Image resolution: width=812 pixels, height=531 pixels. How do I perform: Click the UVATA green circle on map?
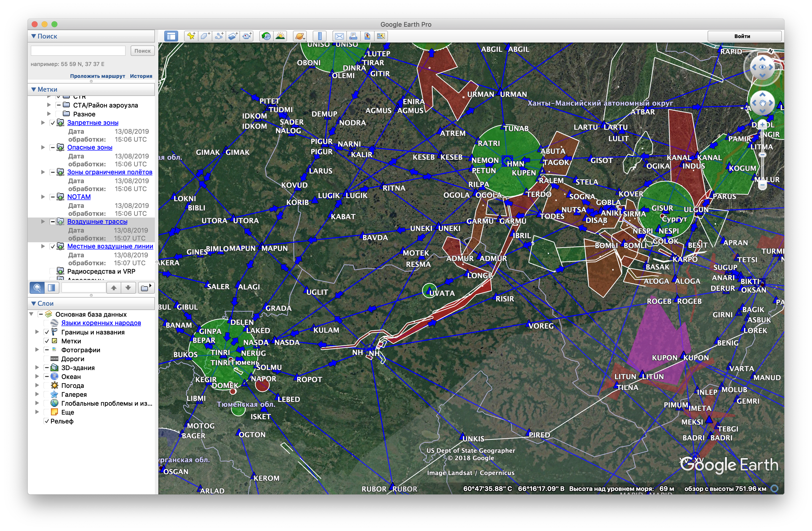tap(429, 290)
